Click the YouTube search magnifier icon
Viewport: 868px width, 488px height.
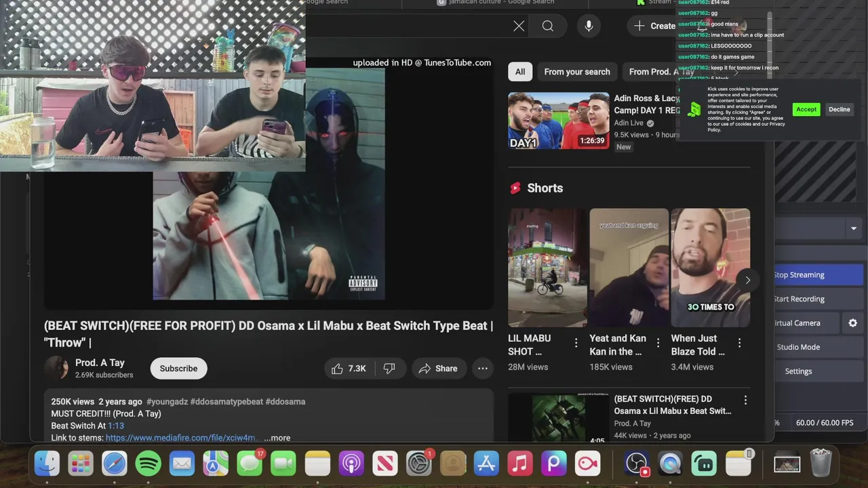[548, 26]
